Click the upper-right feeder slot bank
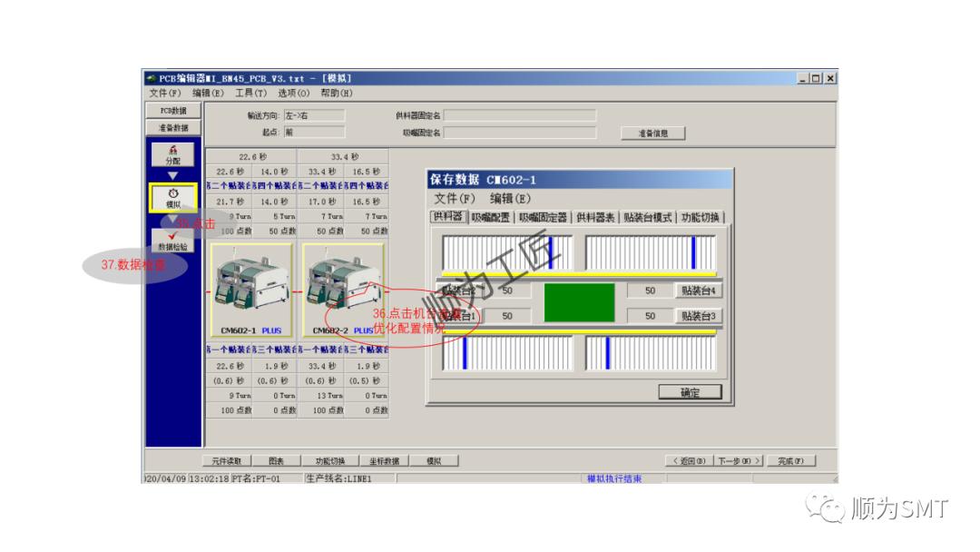This screenshot has width=980, height=552. 651,252
